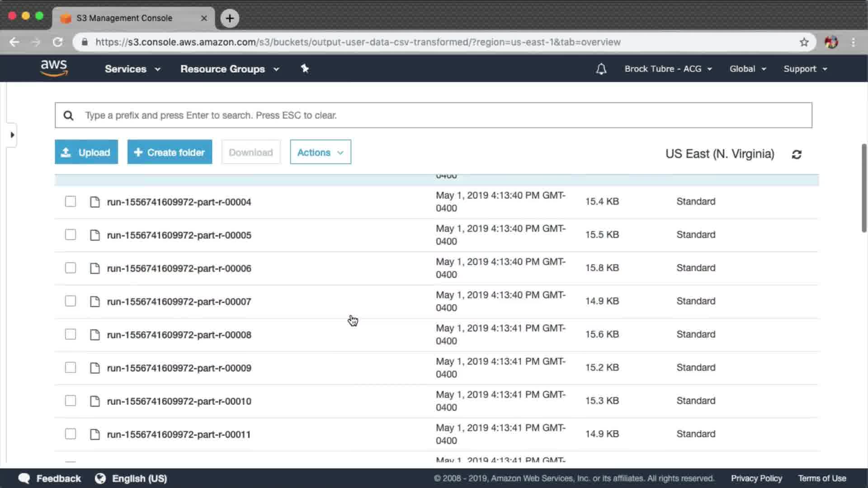Click the Create folder button
Image resolution: width=868 pixels, height=488 pixels.
[170, 152]
